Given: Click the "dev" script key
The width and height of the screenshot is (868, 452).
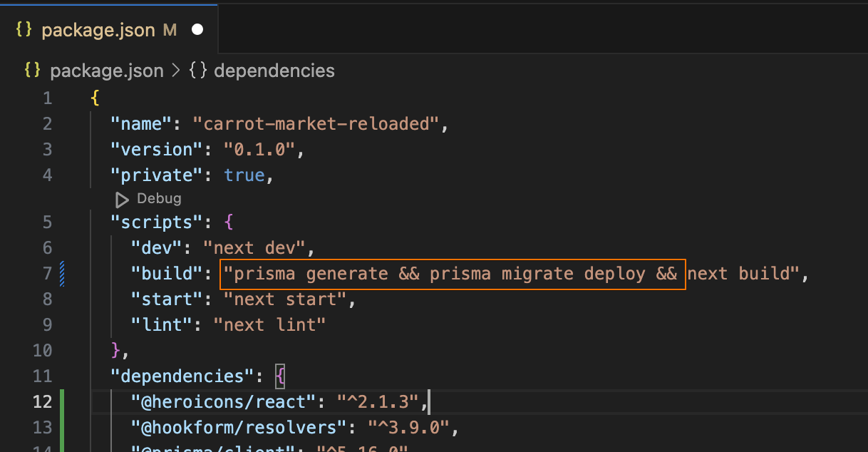Looking at the screenshot, I should point(157,248).
